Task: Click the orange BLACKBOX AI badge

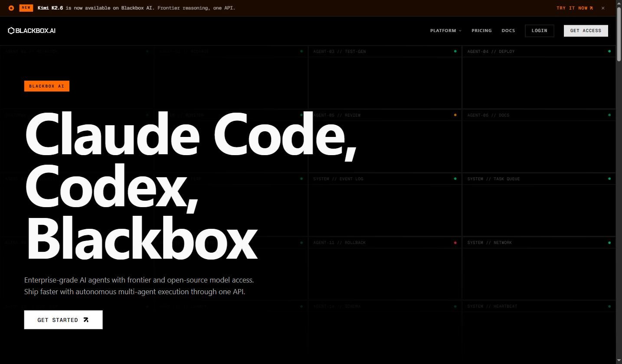Action: (47, 86)
